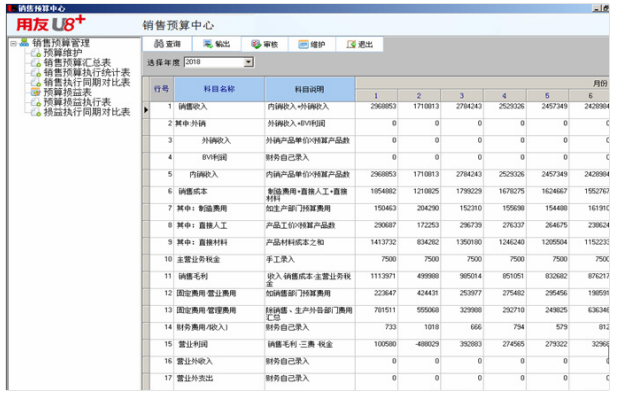The width and height of the screenshot is (620, 398).
Task: Open 销售预算汇总表 in the tree
Action: [78, 63]
